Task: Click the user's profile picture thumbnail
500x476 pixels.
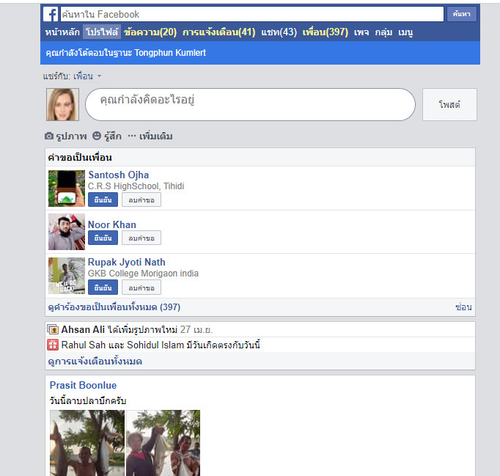Action: pyautogui.click(x=63, y=104)
